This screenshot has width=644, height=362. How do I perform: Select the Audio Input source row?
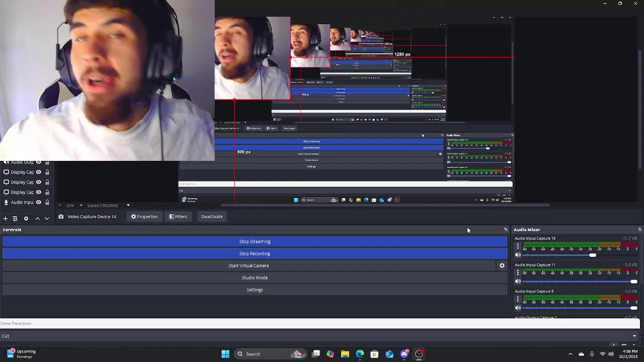pyautogui.click(x=27, y=202)
